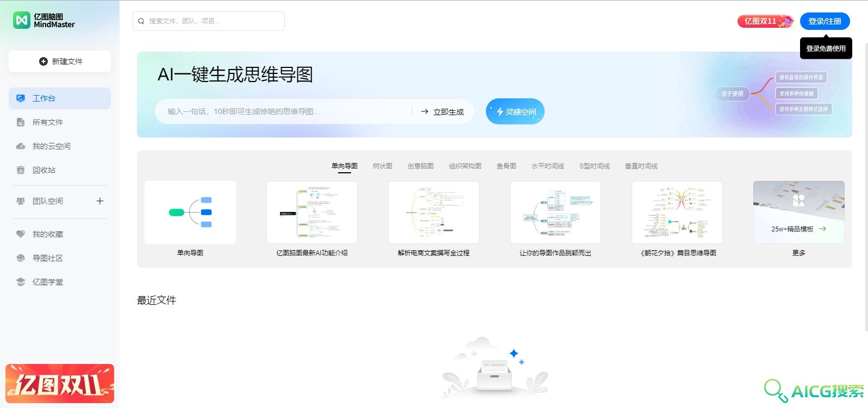Open 解析电商文案撰写全过程 template thumbnail

pos(434,212)
